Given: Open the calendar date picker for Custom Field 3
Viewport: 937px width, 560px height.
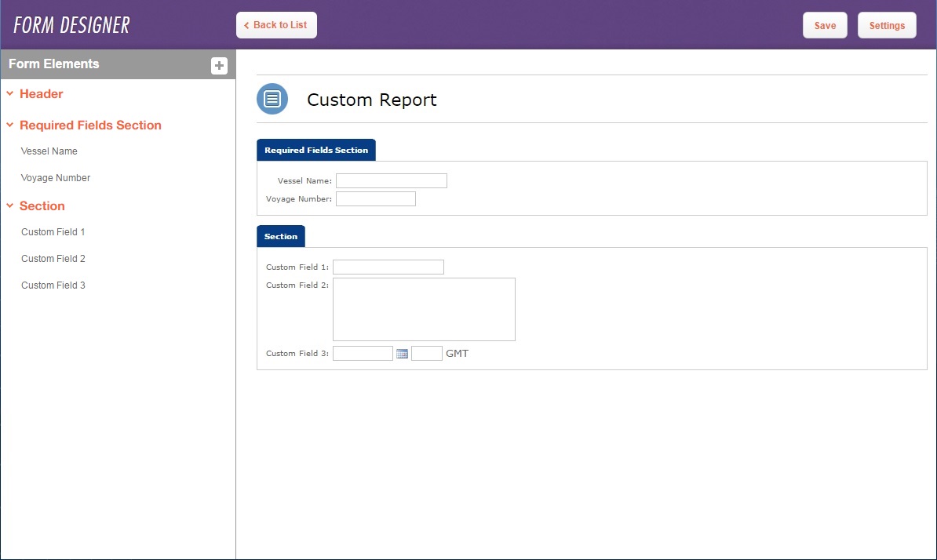Looking at the screenshot, I should pos(402,353).
